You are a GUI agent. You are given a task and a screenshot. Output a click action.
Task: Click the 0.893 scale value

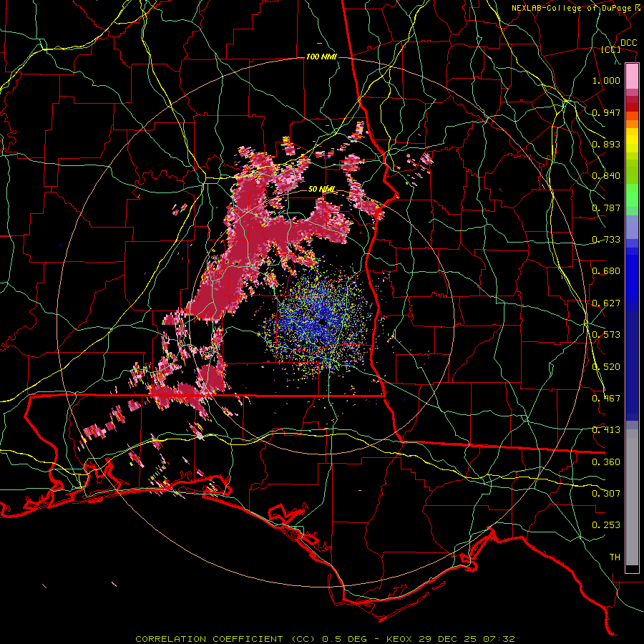(606, 144)
